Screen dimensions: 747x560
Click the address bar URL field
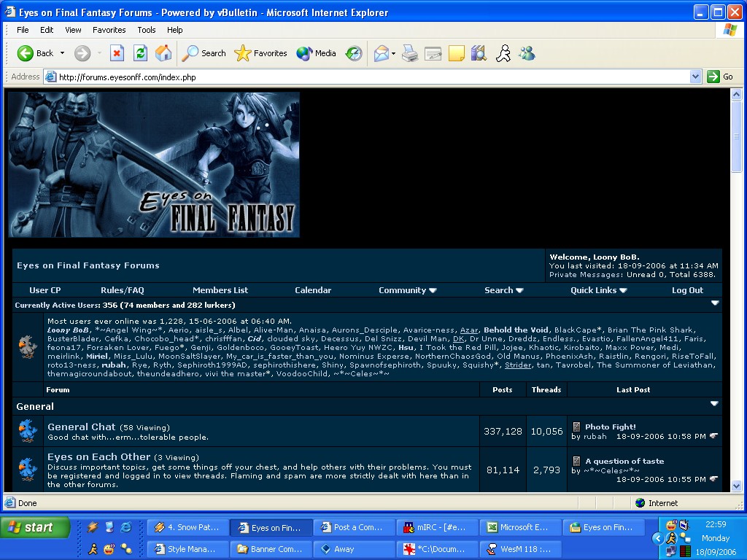click(368, 77)
